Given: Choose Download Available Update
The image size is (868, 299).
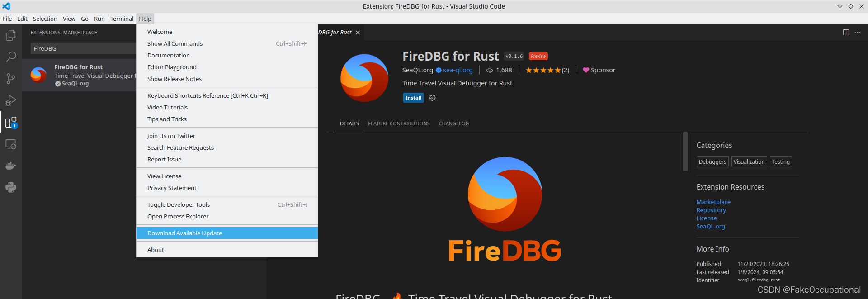Looking at the screenshot, I should 227,233.
